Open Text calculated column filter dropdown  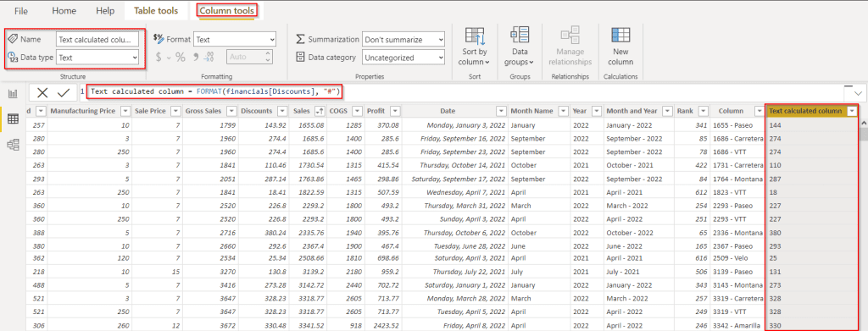tap(851, 111)
